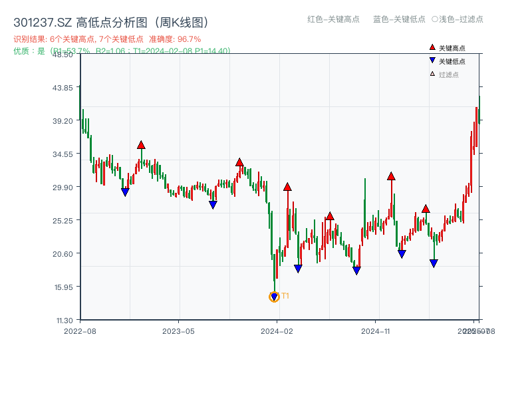Click the 过滤点 legend text

point(449,74)
